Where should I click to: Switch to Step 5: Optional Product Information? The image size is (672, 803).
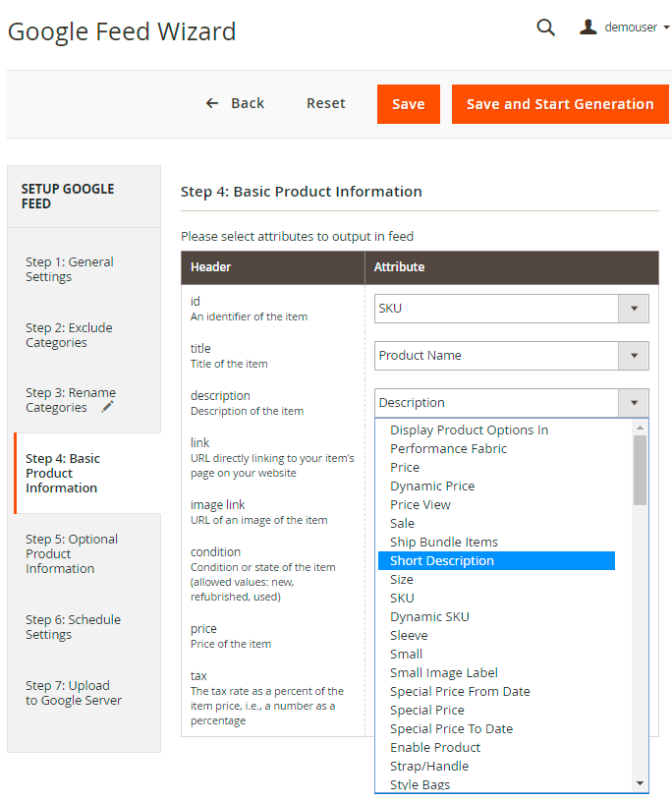[x=72, y=553]
